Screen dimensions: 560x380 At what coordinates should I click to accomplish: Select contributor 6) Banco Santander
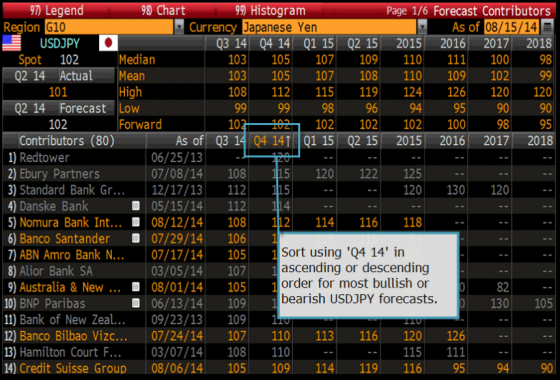click(x=65, y=239)
